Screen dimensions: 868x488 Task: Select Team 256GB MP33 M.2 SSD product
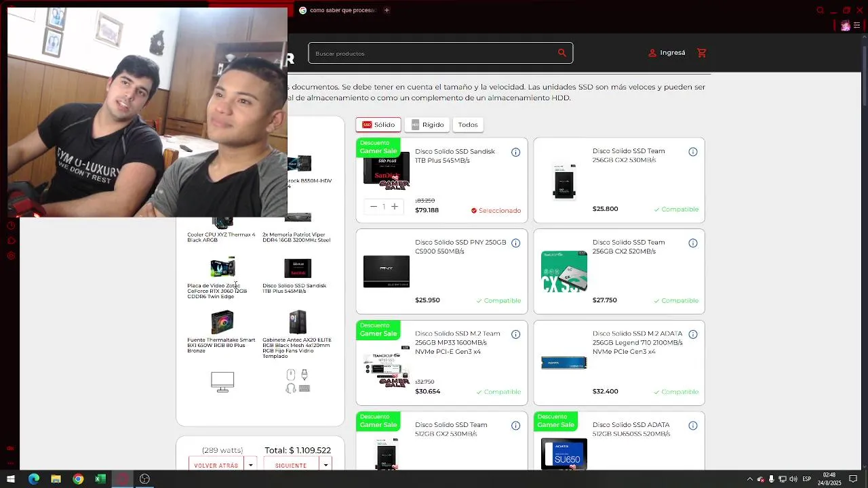(441, 363)
